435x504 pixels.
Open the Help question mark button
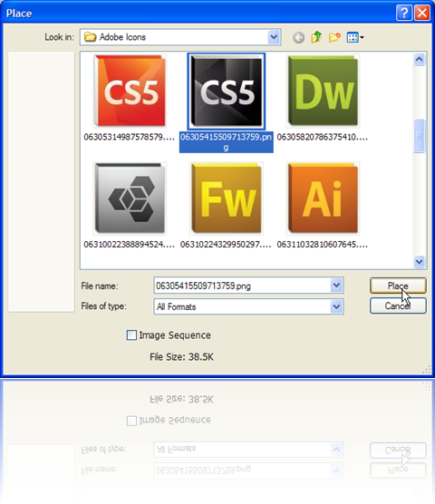tap(403, 14)
